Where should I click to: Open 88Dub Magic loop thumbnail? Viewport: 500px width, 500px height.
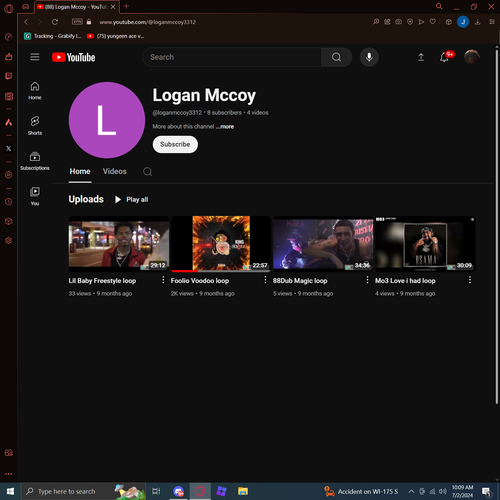(x=323, y=244)
